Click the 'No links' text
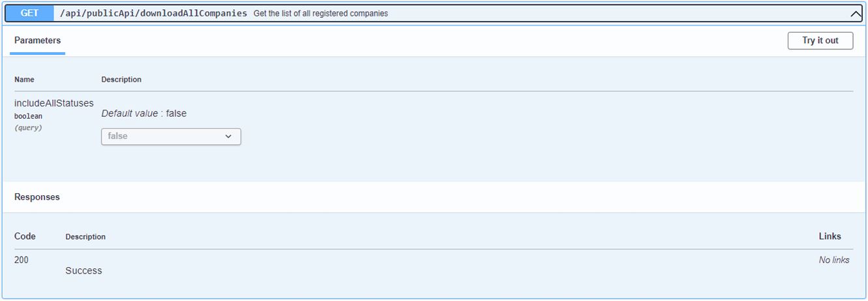Screen dimensions: 868x301 [834, 260]
